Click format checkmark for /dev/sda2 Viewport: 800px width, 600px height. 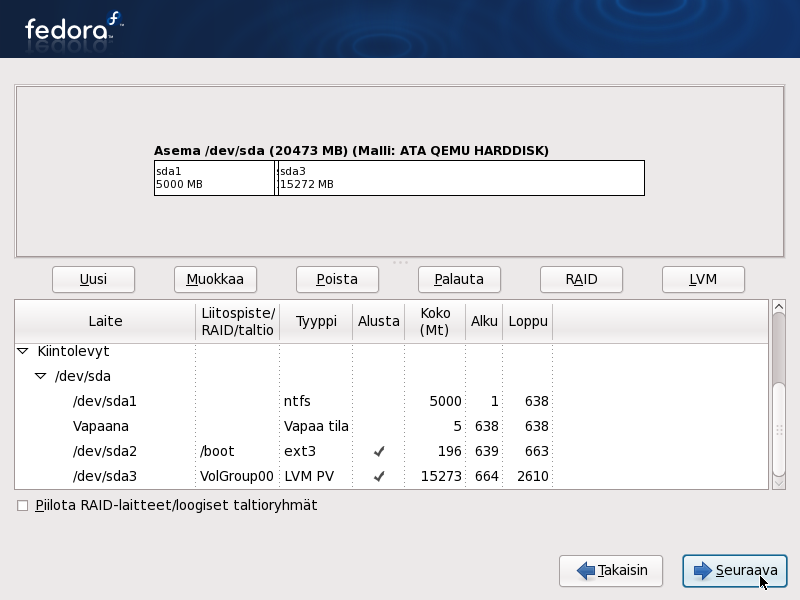378,452
